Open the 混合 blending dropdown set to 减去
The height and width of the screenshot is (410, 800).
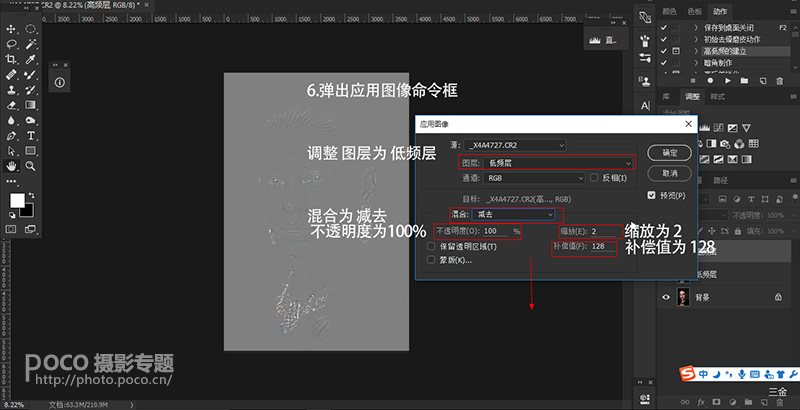(514, 214)
